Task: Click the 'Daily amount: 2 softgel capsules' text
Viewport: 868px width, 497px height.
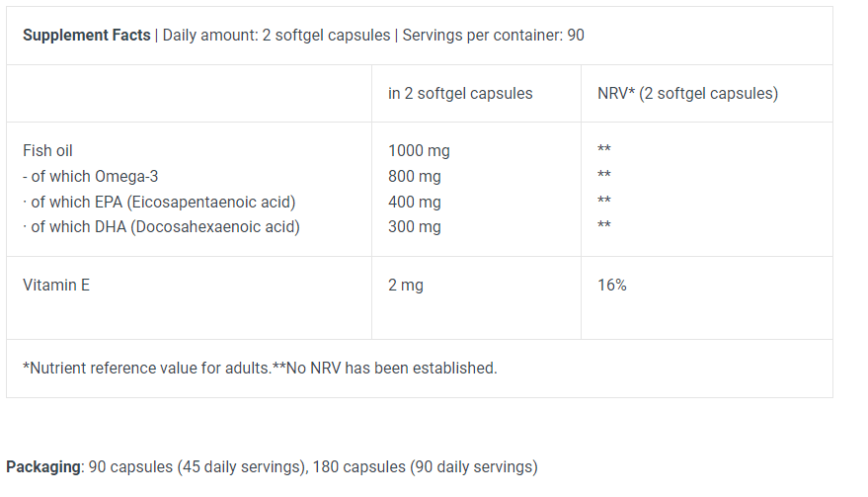Action: click(x=276, y=36)
